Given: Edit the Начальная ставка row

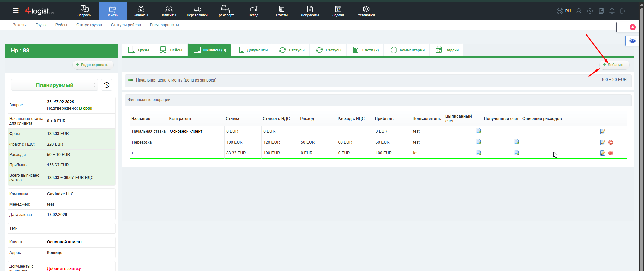Looking at the screenshot, I should pos(603,131).
